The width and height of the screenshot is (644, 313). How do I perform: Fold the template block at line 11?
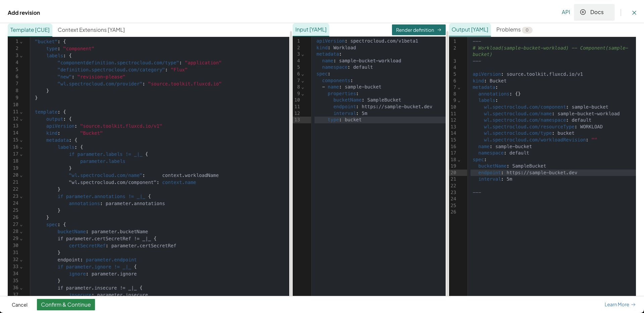pos(21,112)
